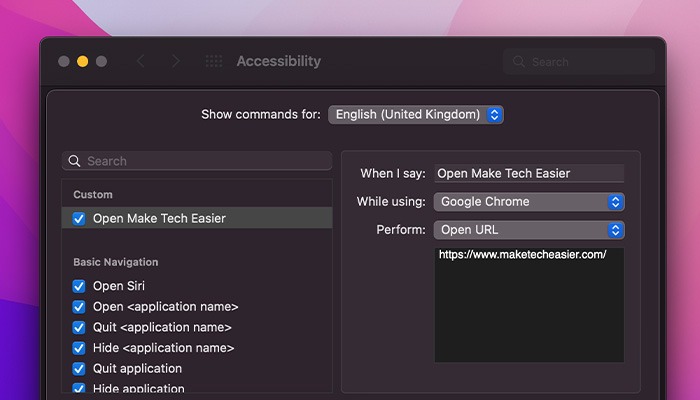The image size is (700, 400).
Task: Toggle the Quit application checkbox
Action: [79, 368]
